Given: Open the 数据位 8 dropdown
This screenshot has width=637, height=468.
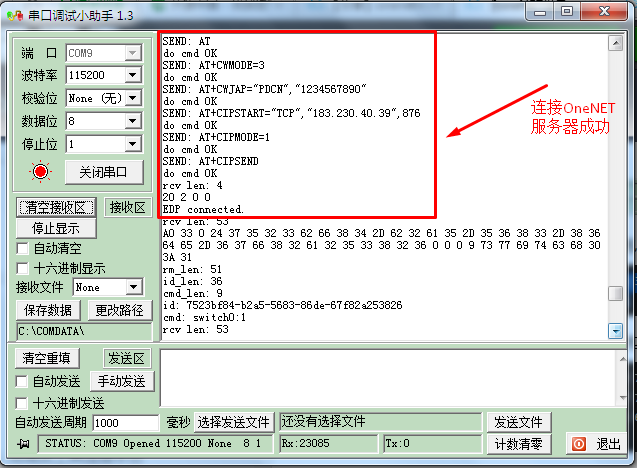Looking at the screenshot, I should coord(132,121).
